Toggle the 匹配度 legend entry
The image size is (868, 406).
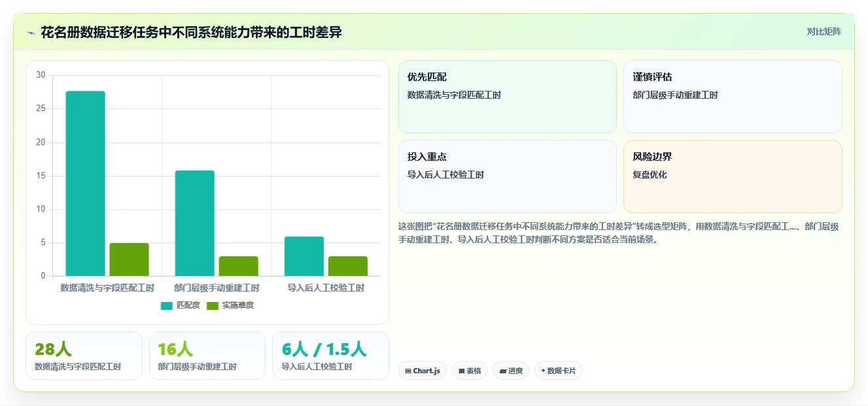[181, 305]
